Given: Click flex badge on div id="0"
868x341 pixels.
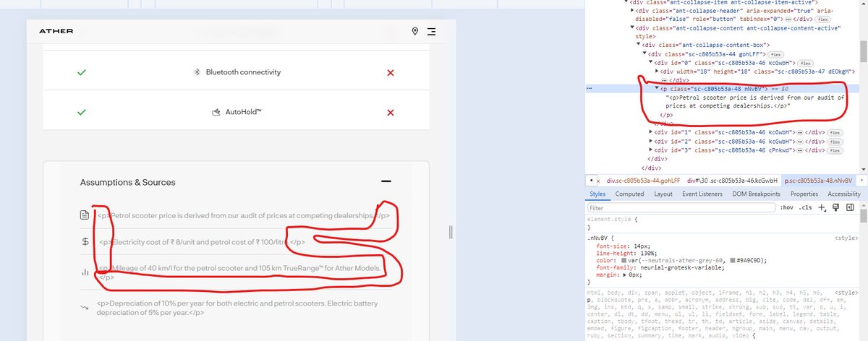Looking at the screenshot, I should pyautogui.click(x=805, y=63).
